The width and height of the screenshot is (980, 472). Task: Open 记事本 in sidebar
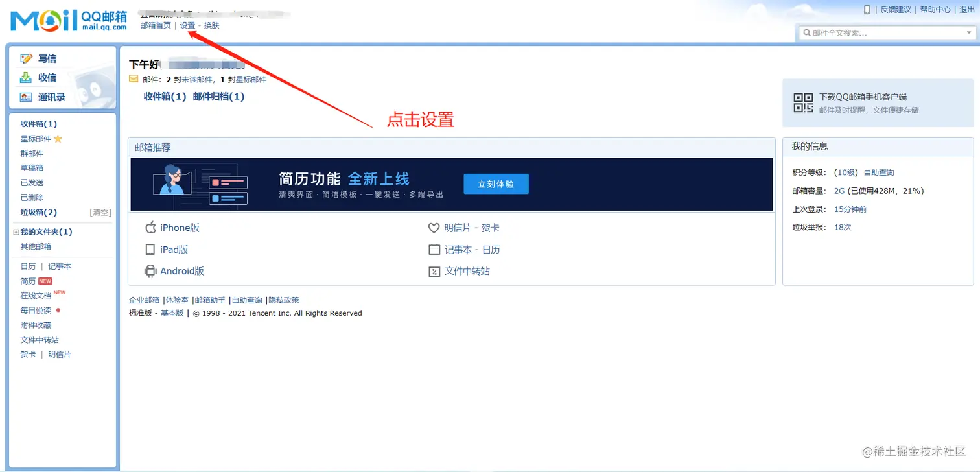coord(60,266)
